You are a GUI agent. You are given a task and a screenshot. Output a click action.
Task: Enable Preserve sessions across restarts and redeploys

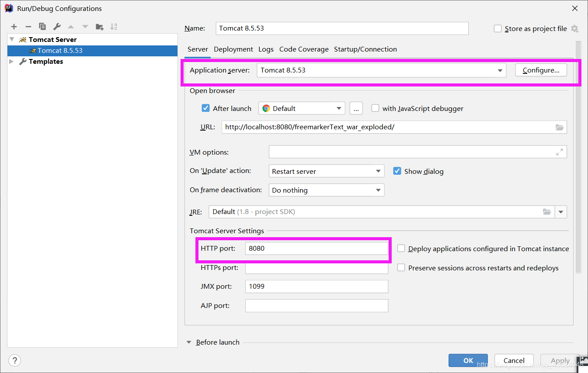tap(401, 268)
